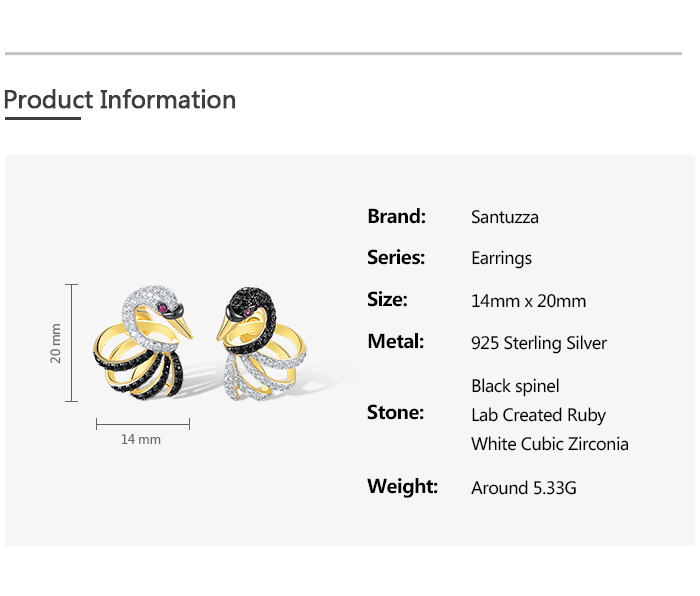Click the Weight: field label
700x596 pixels.
click(x=403, y=487)
